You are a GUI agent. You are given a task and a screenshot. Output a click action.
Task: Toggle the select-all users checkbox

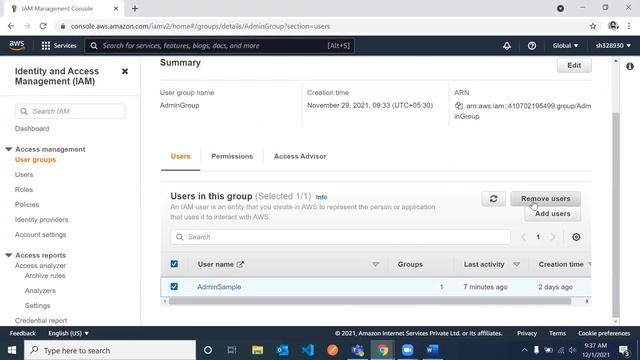pos(174,264)
